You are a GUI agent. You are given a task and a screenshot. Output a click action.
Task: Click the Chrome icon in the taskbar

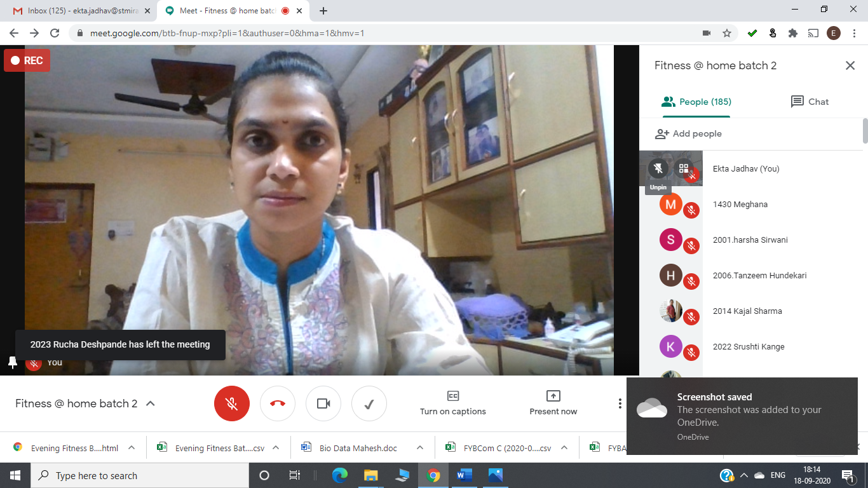coord(432,475)
